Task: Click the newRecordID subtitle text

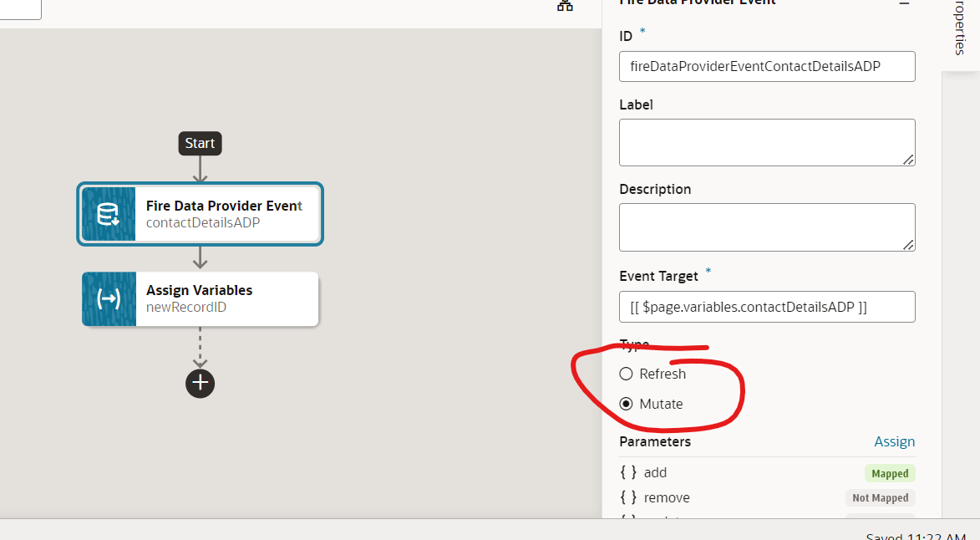Action: click(x=186, y=307)
